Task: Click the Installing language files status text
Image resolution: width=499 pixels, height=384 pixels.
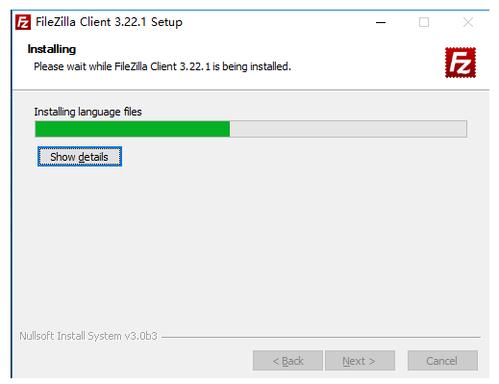Action: 88,112
